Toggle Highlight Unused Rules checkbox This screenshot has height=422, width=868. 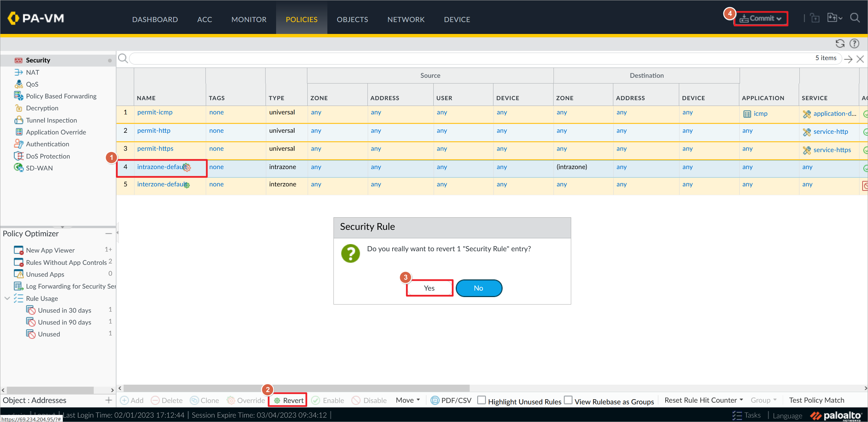(x=481, y=400)
